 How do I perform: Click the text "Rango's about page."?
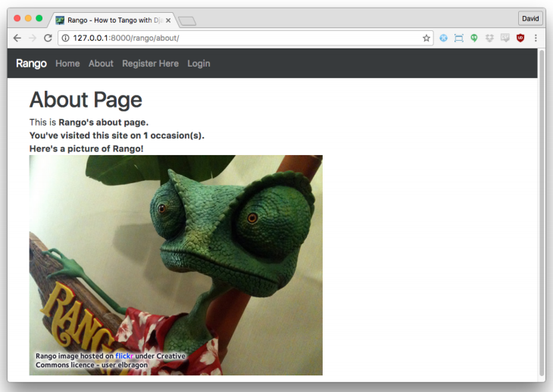click(103, 123)
